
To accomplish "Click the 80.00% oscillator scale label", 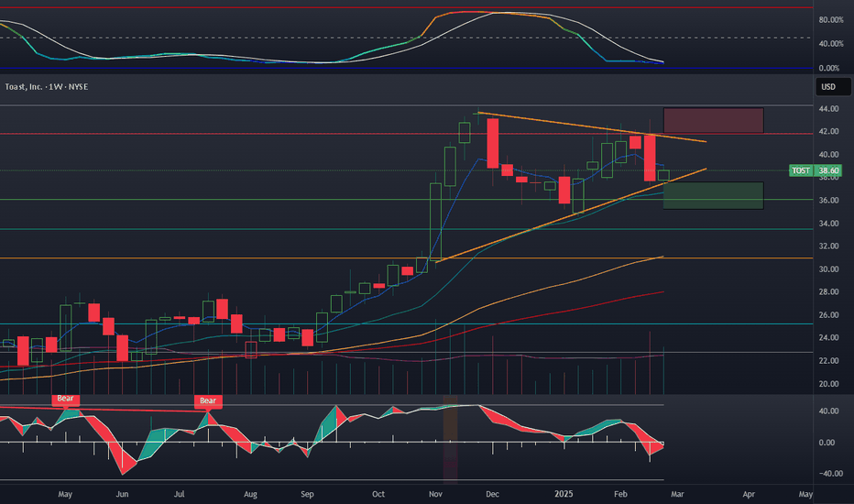I will click(831, 19).
